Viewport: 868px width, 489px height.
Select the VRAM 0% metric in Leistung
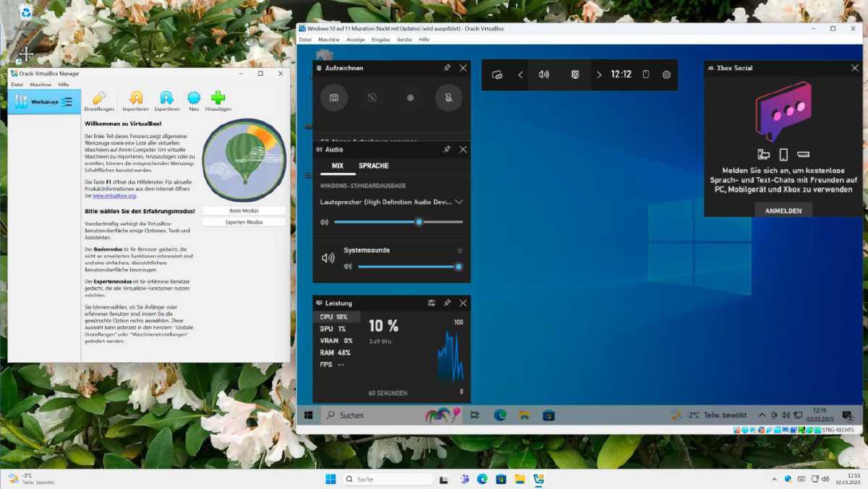pos(336,341)
